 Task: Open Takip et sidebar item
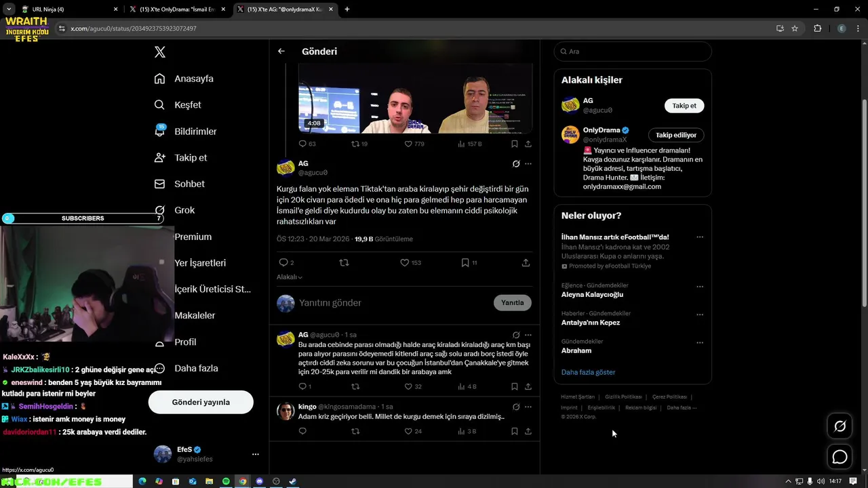click(x=180, y=157)
